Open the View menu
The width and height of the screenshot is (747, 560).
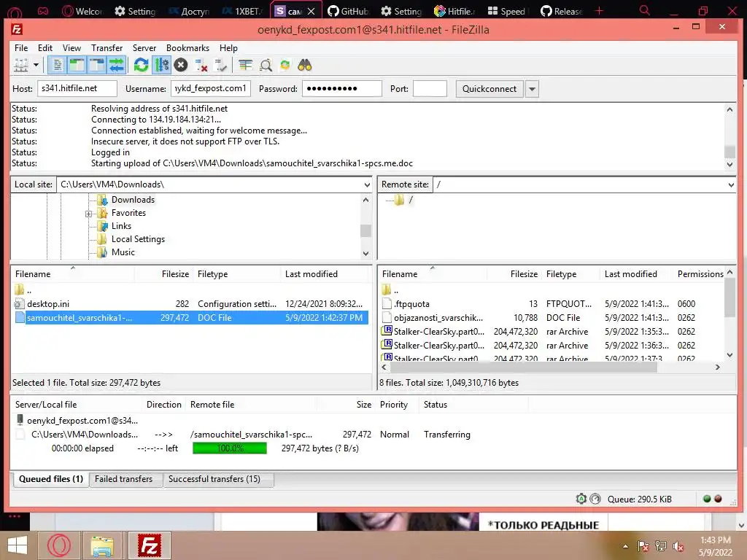tap(71, 47)
